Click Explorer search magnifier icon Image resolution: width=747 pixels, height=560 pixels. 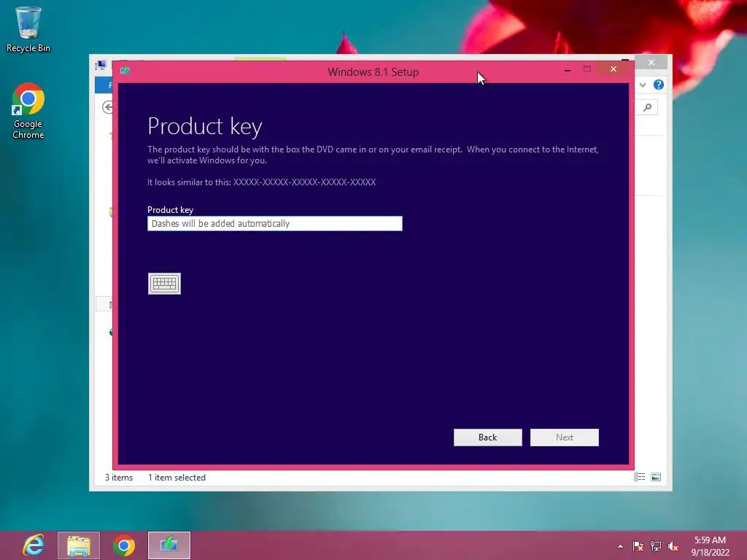[648, 107]
